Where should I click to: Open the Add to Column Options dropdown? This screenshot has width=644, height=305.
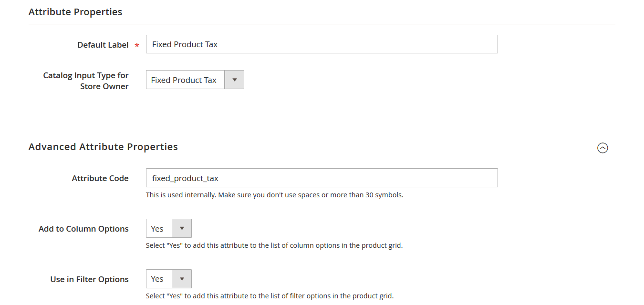pyautogui.click(x=168, y=228)
